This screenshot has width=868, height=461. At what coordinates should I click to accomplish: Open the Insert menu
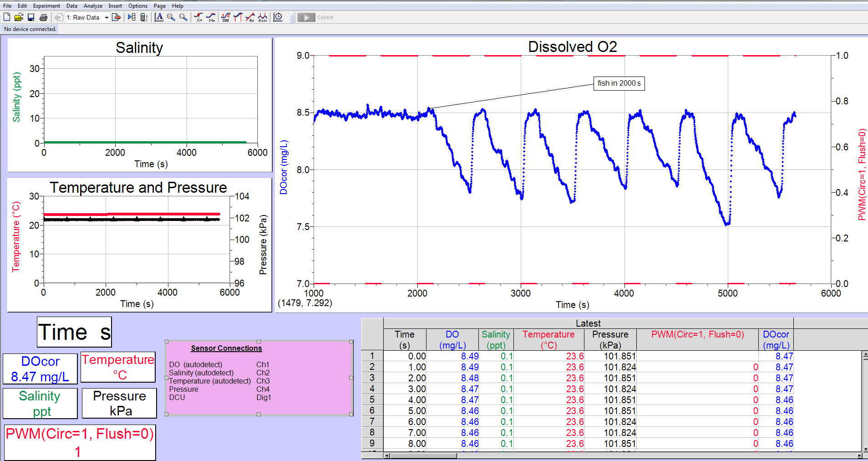pos(115,6)
